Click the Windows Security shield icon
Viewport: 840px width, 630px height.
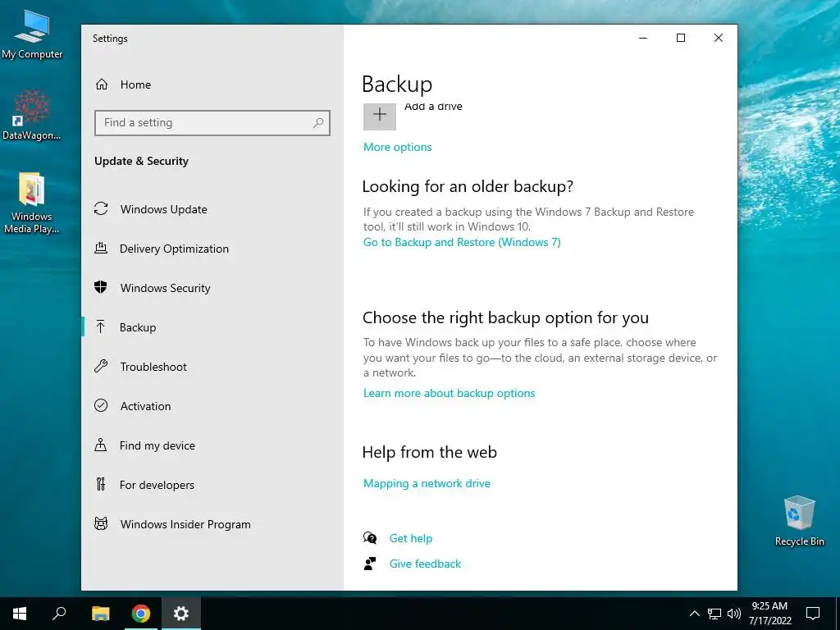click(x=101, y=288)
